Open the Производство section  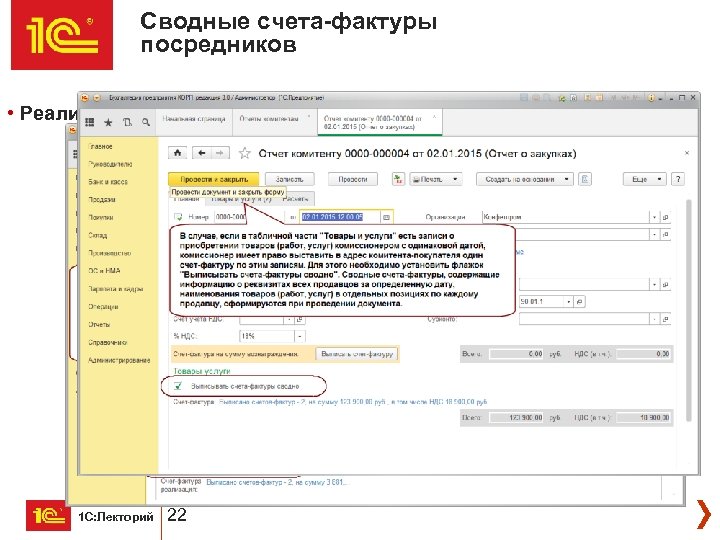(110, 253)
